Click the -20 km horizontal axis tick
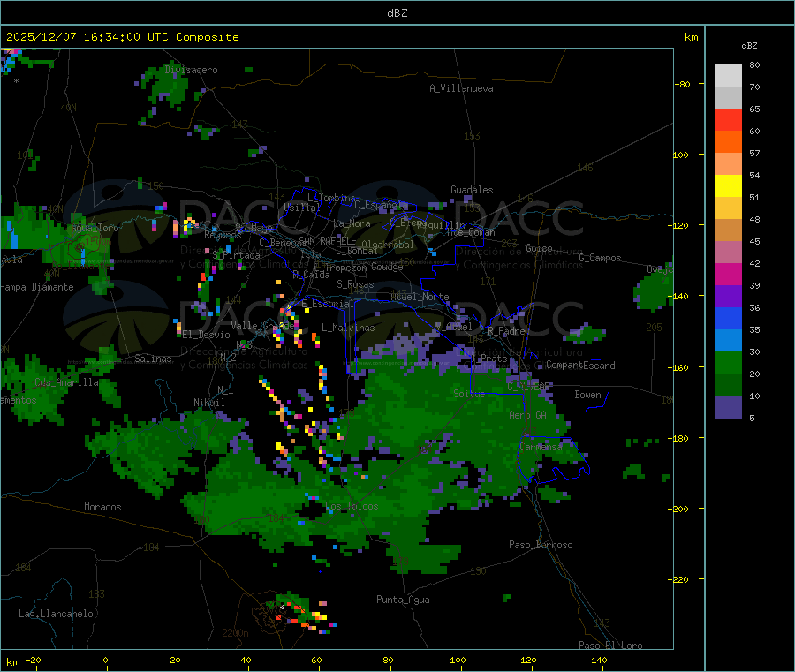 [34, 660]
